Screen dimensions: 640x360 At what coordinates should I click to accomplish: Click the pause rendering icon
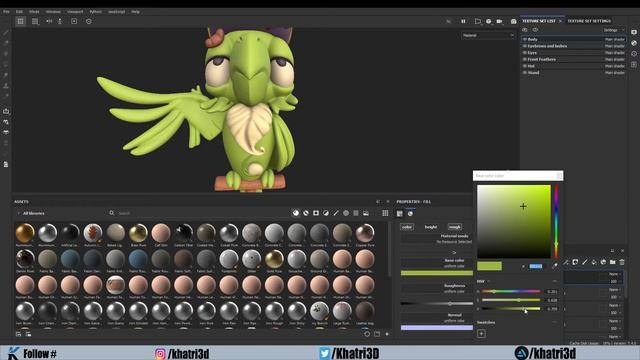click(x=463, y=21)
